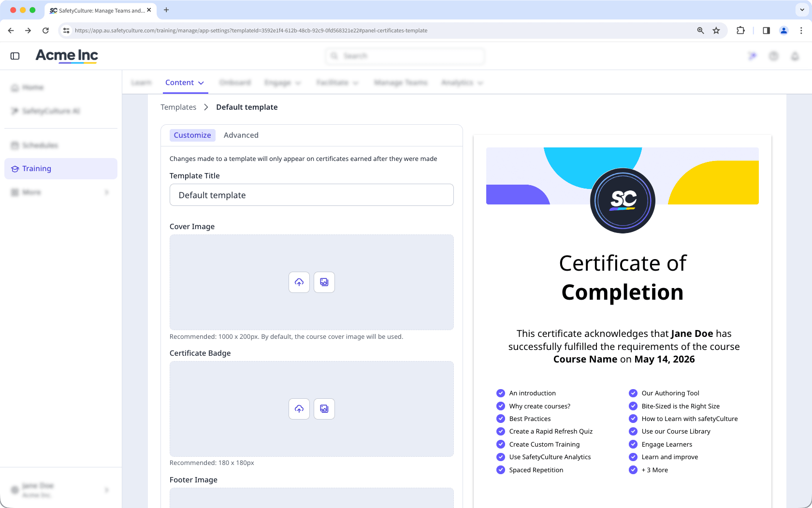Click the browser back arrow
The image size is (812, 508).
[x=11, y=30]
